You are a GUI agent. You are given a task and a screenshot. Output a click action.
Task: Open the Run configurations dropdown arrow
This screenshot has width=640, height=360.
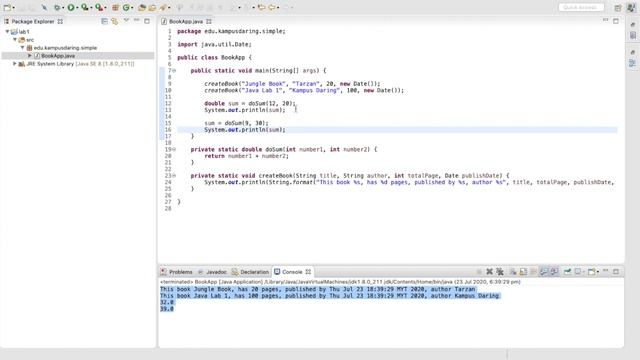pyautogui.click(x=77, y=7)
